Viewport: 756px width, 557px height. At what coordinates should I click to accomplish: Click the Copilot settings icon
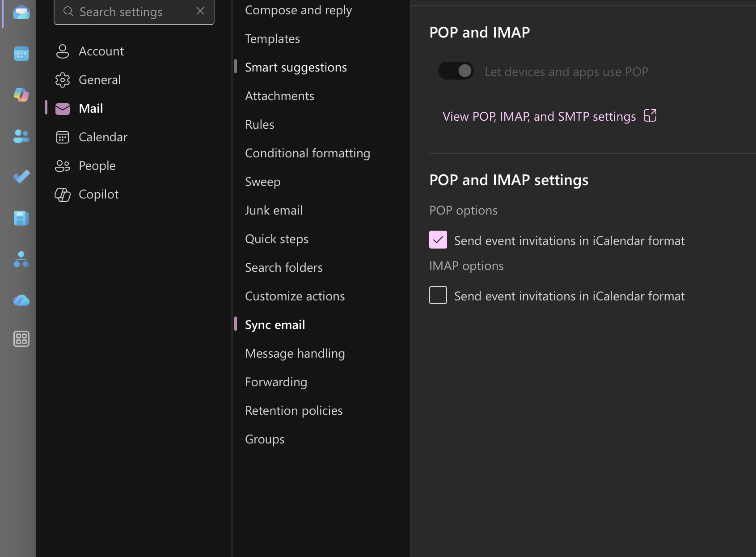tap(63, 194)
